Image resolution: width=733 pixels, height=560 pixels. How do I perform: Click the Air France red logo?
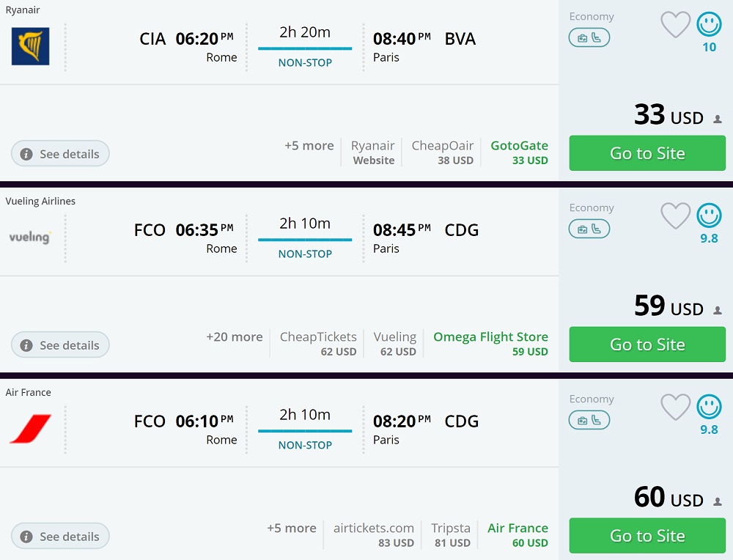(x=30, y=429)
